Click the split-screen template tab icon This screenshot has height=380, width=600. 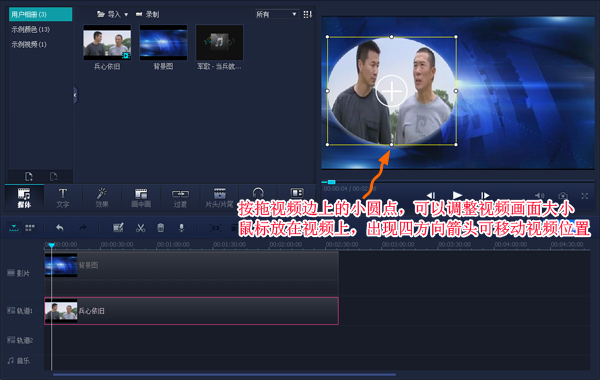click(x=297, y=193)
